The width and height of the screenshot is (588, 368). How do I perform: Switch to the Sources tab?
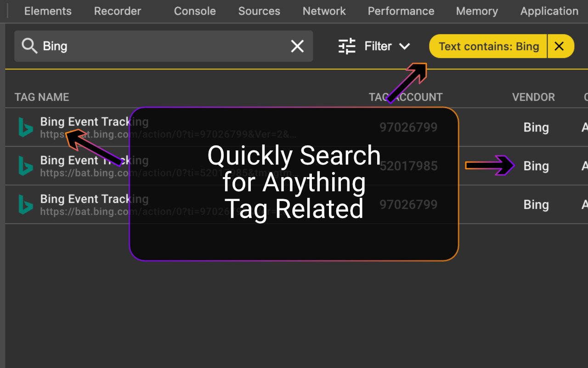click(x=259, y=11)
